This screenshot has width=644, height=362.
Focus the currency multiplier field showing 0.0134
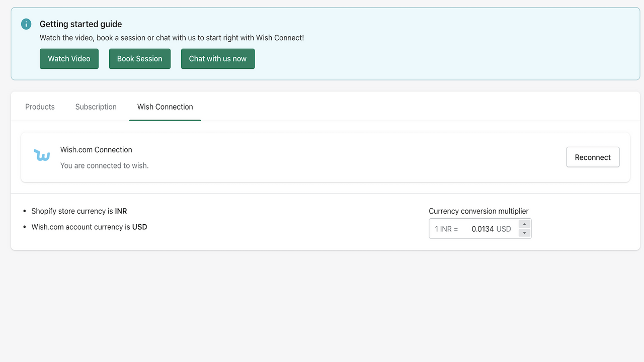point(480,229)
